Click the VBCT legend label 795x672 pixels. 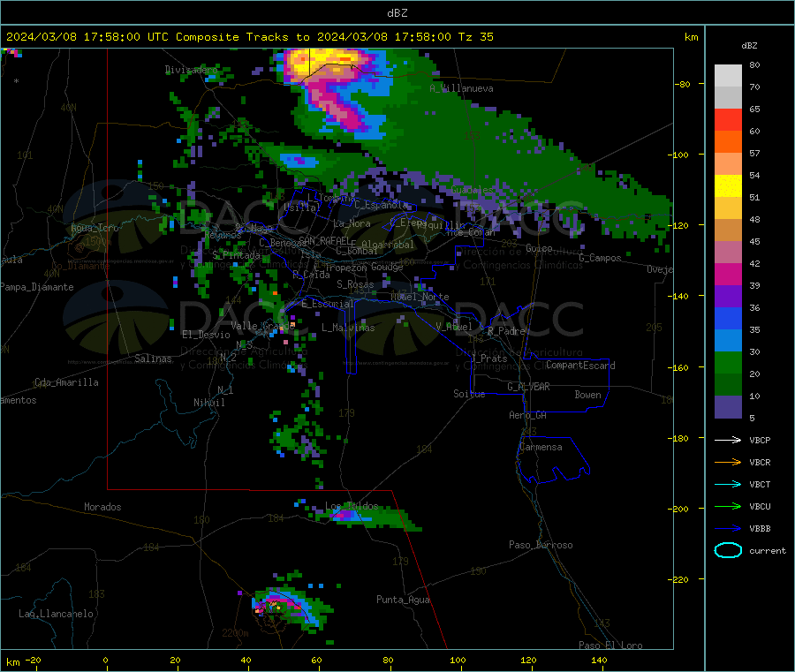(x=760, y=485)
